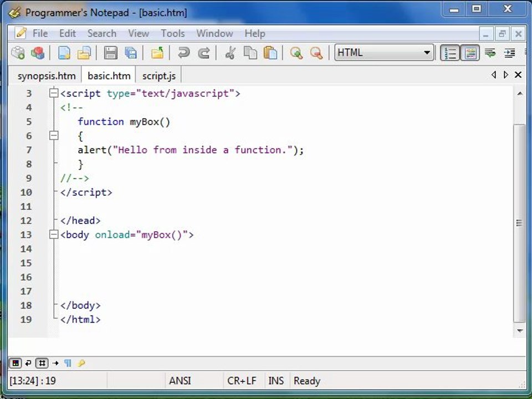Image resolution: width=532 pixels, height=399 pixels.
Task: Close the document child window
Action: [x=518, y=34]
